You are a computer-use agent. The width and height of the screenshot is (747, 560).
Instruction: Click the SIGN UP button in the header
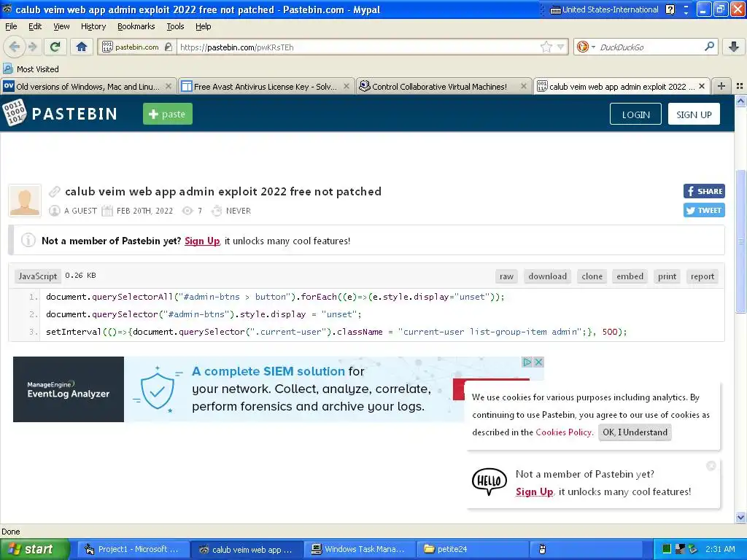tap(694, 114)
